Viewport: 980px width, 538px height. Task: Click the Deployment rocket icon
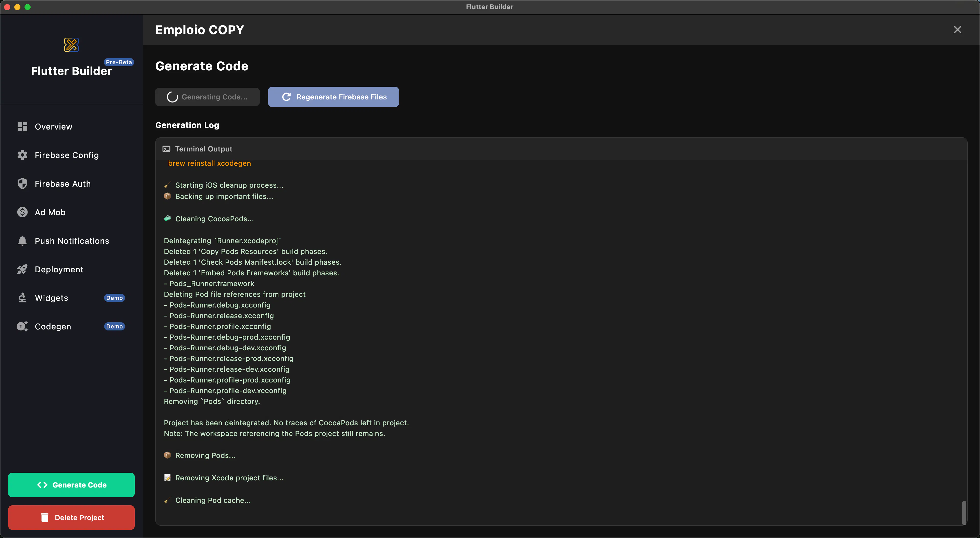22,269
